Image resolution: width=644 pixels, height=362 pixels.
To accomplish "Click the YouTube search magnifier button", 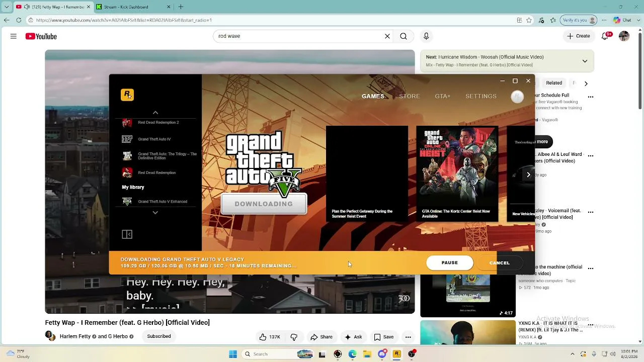I will (x=404, y=36).
